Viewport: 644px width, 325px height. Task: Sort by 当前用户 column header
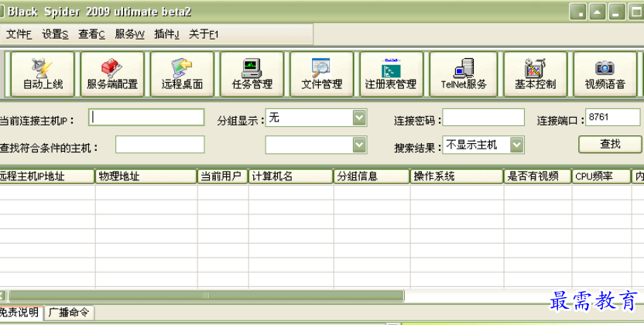223,176
